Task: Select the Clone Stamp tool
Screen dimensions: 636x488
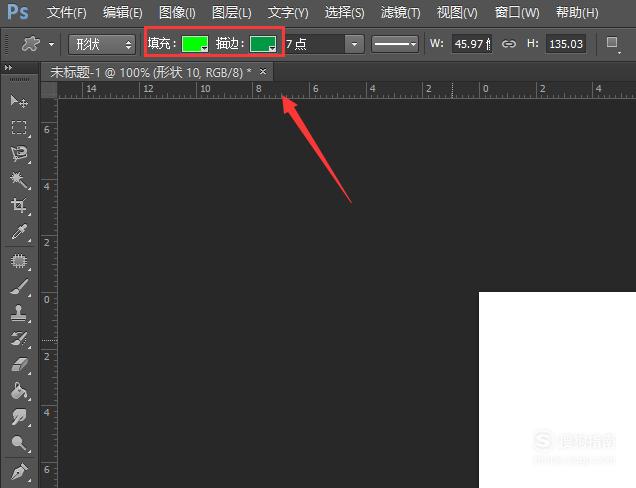Action: point(19,313)
